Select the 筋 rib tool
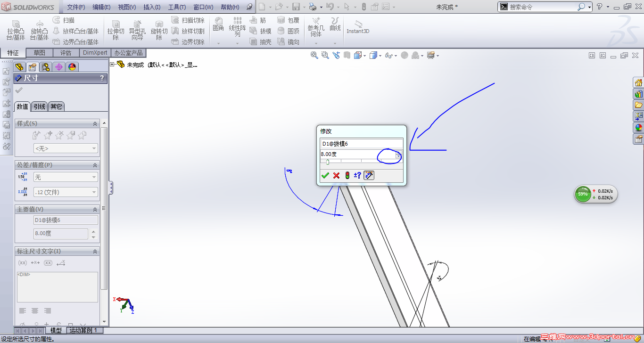 [258, 20]
